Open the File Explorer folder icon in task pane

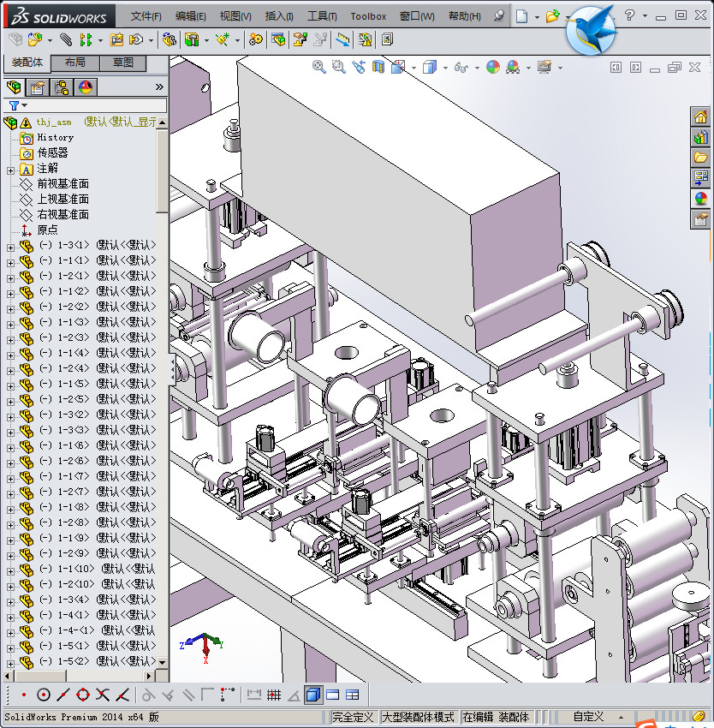click(701, 158)
